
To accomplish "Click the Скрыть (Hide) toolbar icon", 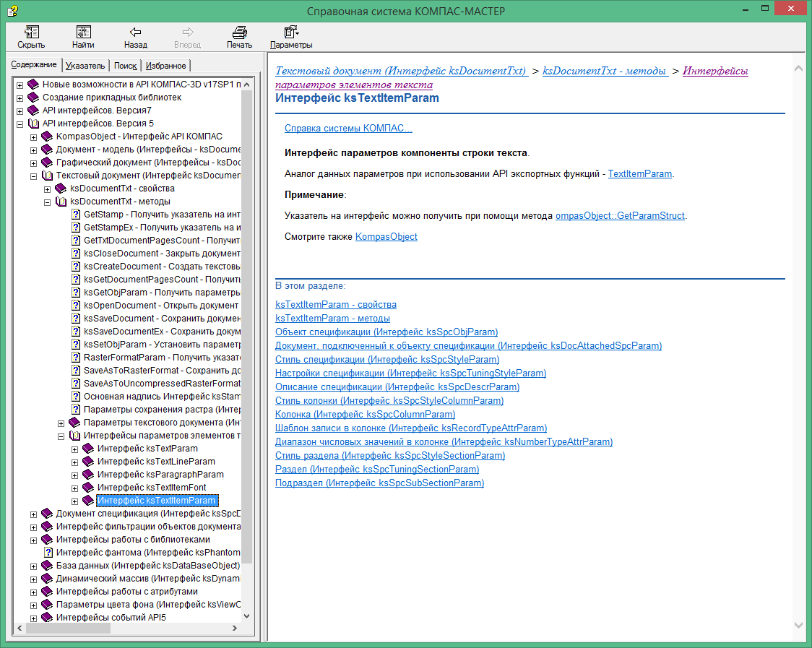I will [x=32, y=32].
